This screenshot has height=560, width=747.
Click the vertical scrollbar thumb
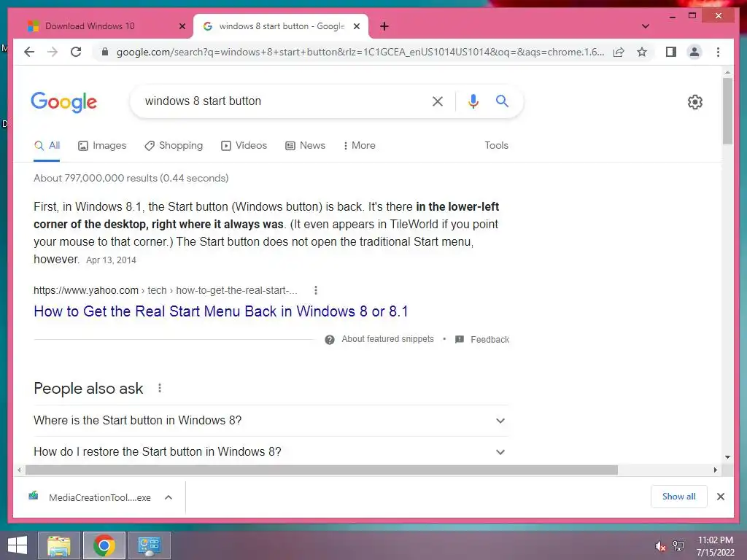click(x=727, y=111)
